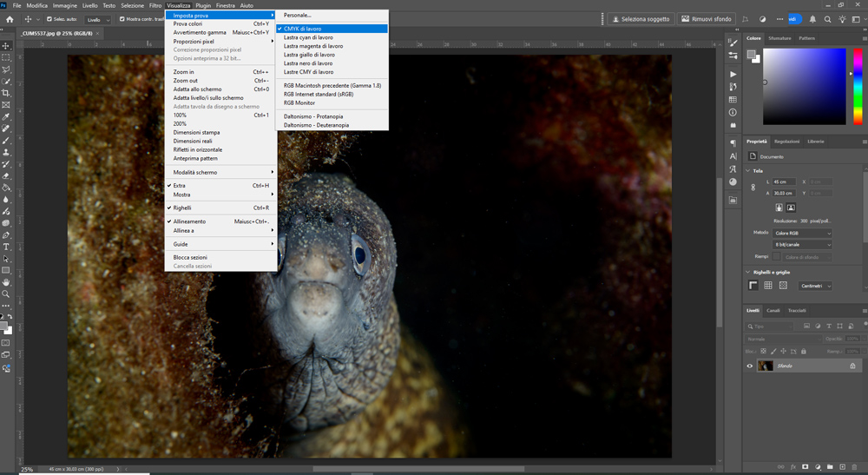This screenshot has height=475, width=868.
Task: Open the Metodo Colore RGB dropdown
Action: click(x=802, y=233)
